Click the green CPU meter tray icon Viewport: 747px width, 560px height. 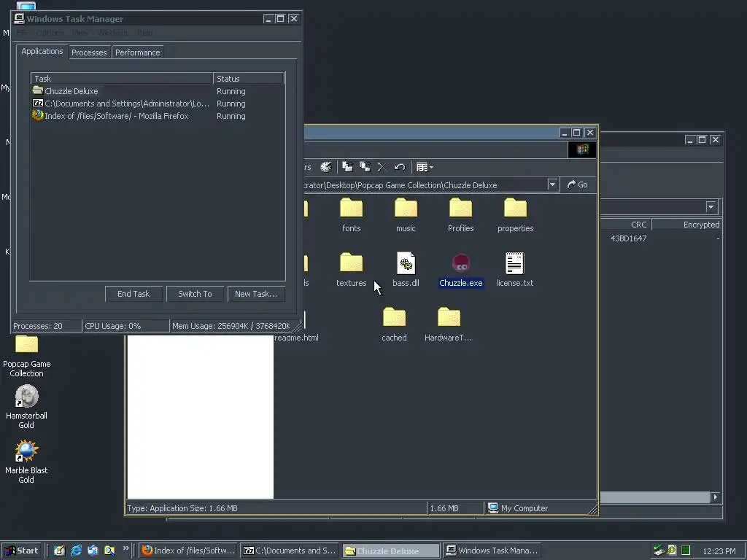coord(686,551)
